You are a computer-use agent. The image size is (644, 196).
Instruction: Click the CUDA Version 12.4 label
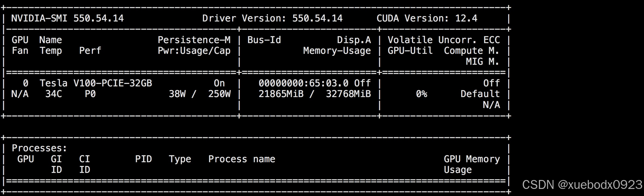[x=427, y=18]
